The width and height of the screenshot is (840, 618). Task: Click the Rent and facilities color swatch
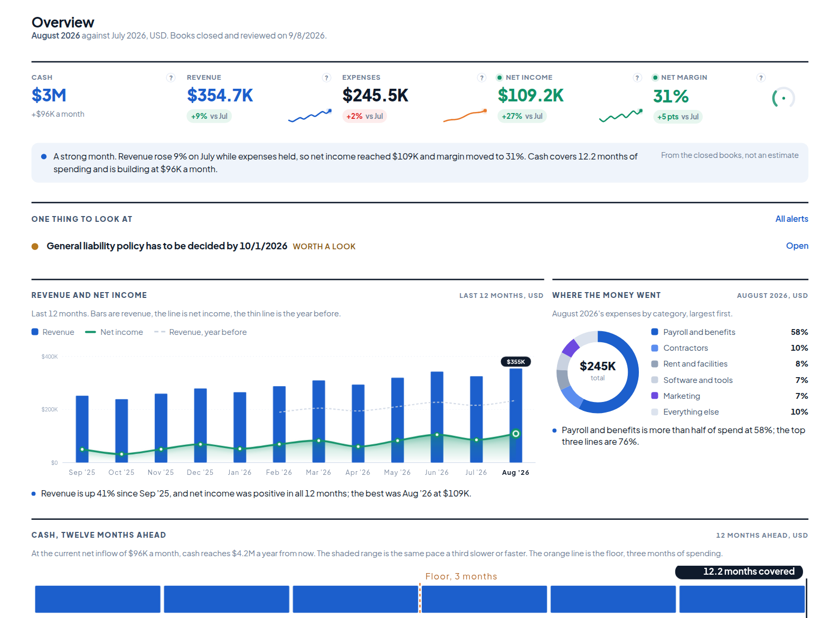pyautogui.click(x=655, y=364)
